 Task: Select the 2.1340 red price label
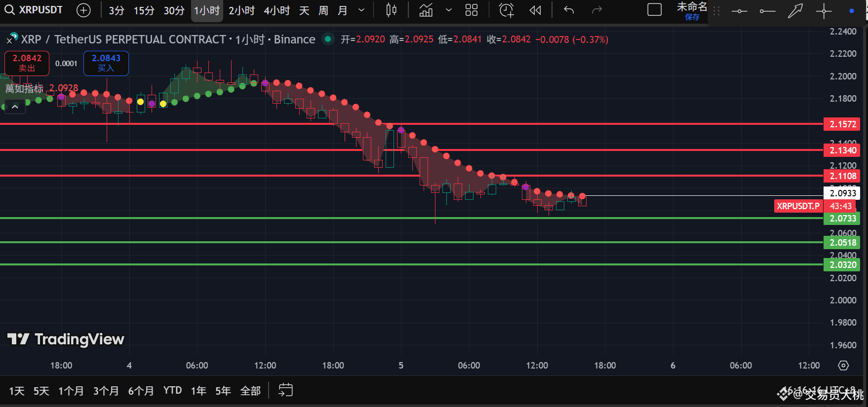[842, 150]
